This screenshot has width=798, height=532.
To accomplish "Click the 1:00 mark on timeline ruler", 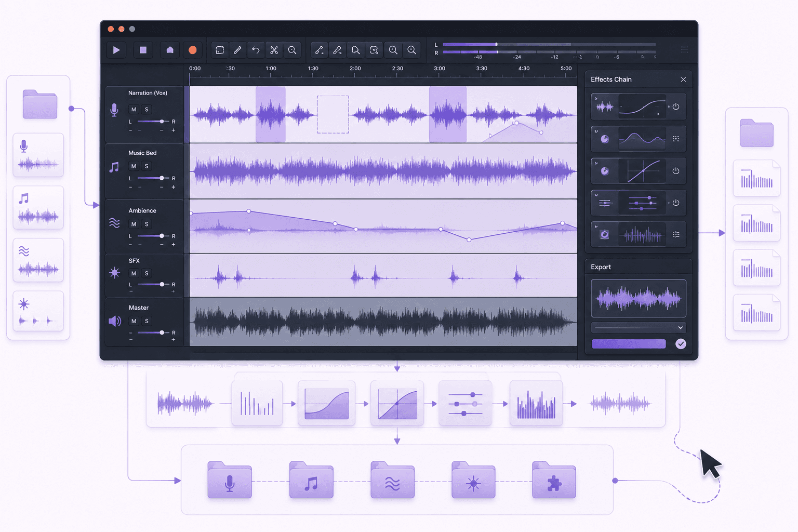I will tap(271, 69).
